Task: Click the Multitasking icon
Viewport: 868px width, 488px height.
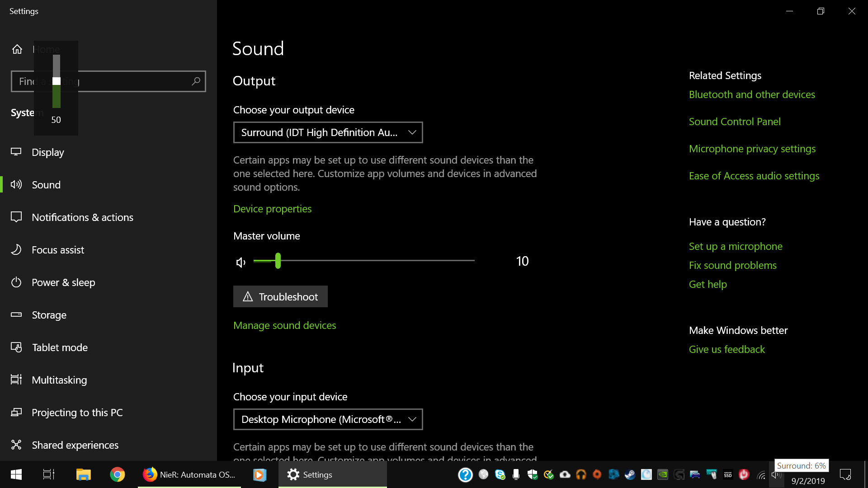Action: [16, 380]
